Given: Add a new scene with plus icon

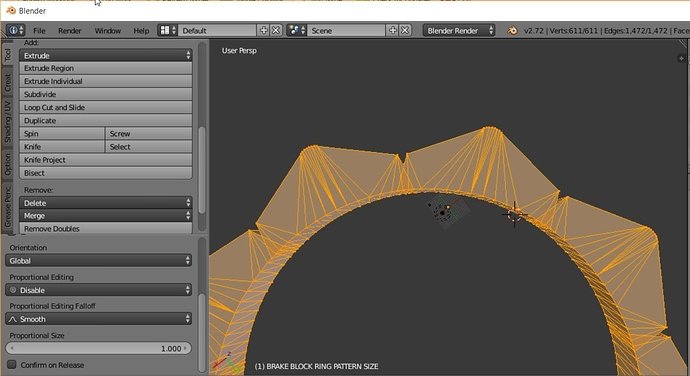Looking at the screenshot, I should point(393,30).
